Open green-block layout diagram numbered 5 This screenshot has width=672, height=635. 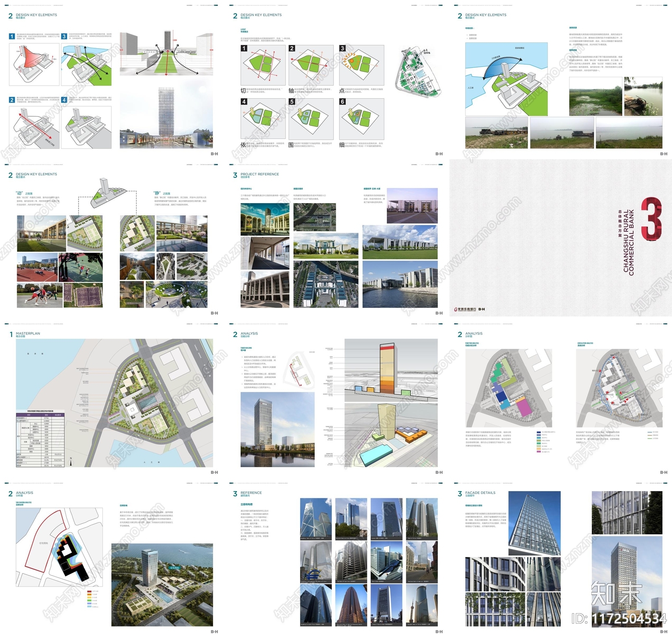(x=311, y=119)
